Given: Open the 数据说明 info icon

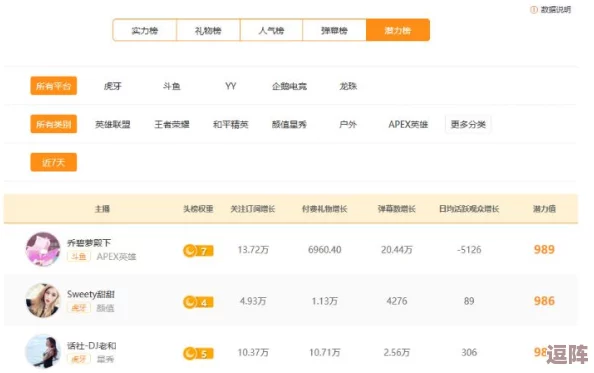Looking at the screenshot, I should click(x=533, y=10).
